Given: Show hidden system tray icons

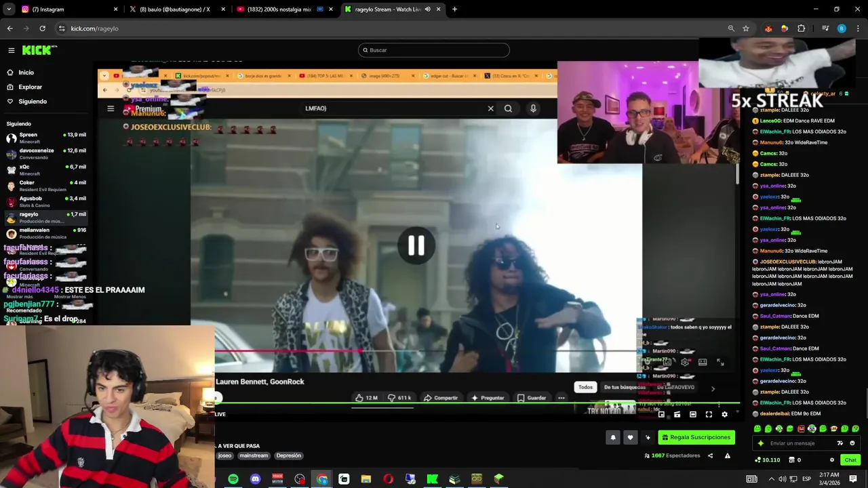Looking at the screenshot, I should (771, 479).
